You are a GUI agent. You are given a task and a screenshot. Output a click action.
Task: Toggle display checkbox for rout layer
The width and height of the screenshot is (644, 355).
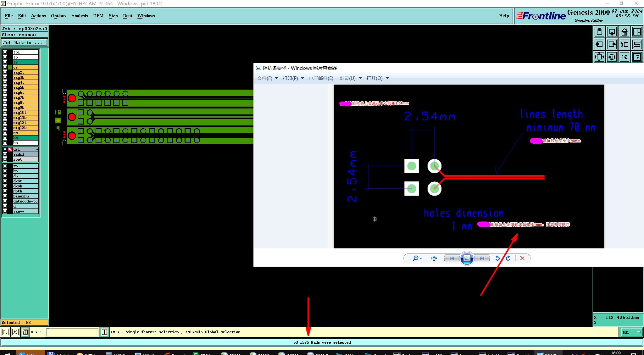[x=5, y=159]
